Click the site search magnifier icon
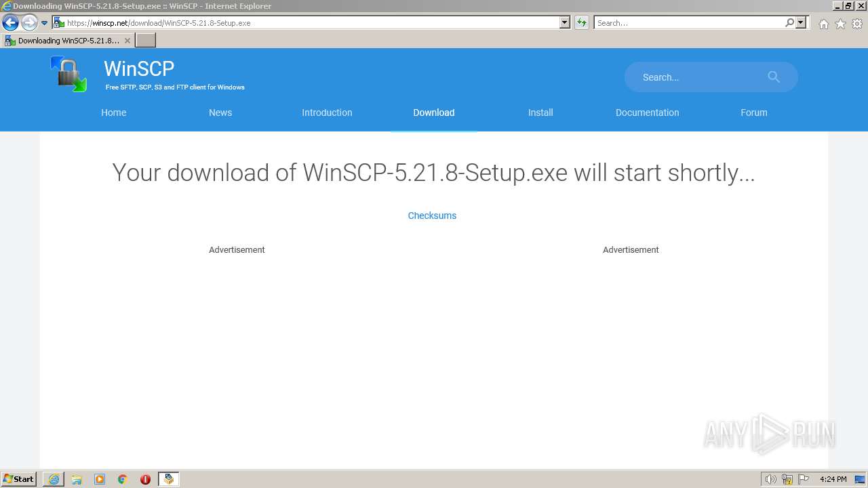The image size is (868, 488). (774, 77)
